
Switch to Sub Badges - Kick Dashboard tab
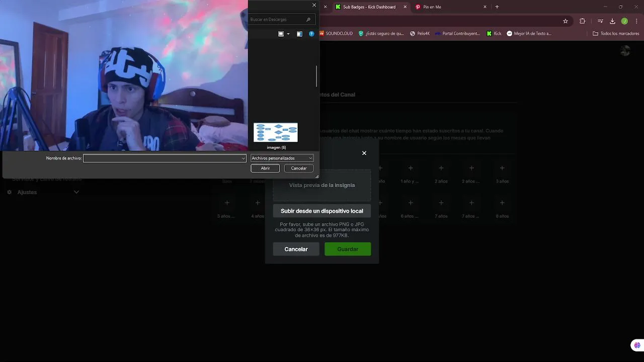click(x=369, y=7)
